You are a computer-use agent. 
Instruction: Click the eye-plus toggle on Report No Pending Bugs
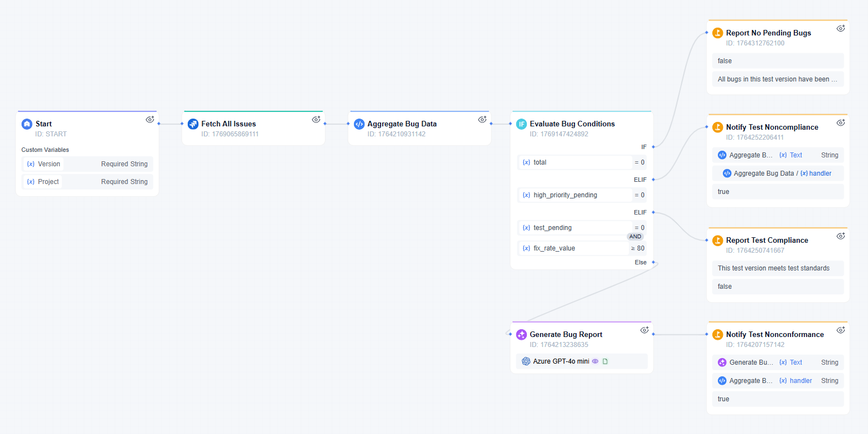click(x=840, y=28)
